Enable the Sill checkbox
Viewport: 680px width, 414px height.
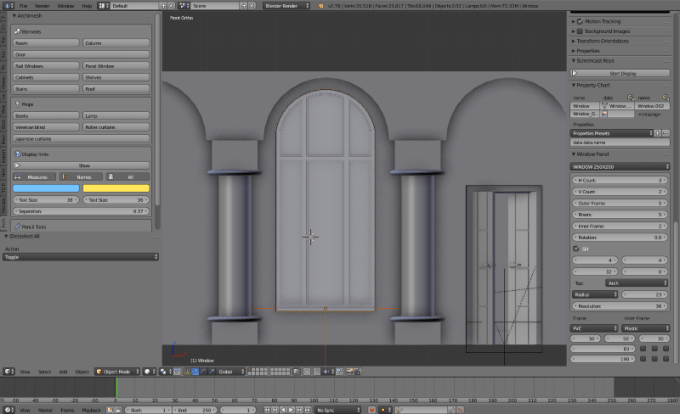576,249
